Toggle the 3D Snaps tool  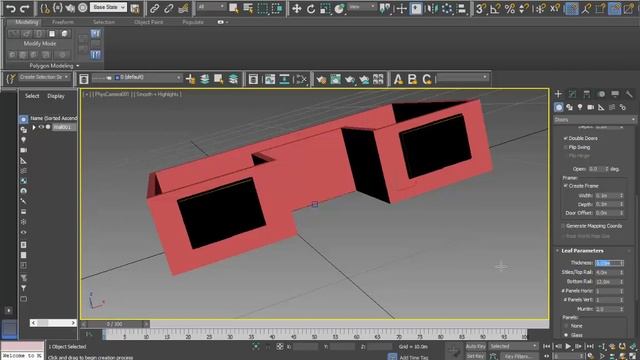481,9
